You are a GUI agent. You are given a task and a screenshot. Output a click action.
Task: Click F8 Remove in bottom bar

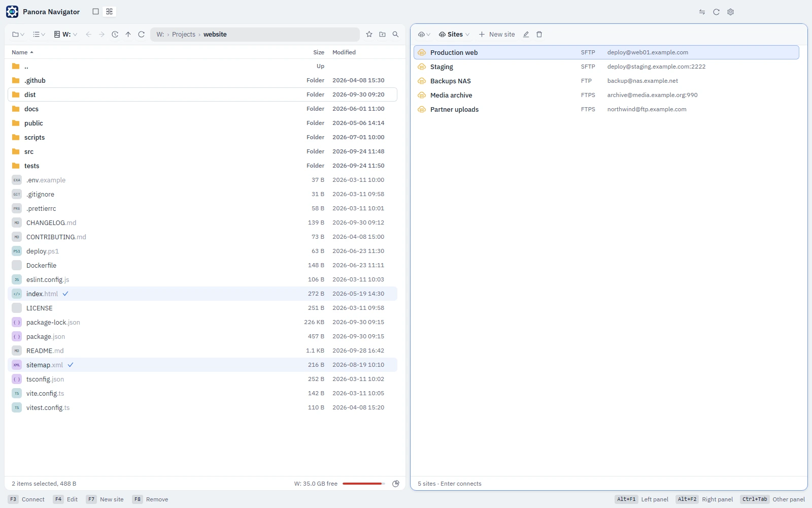click(150, 499)
